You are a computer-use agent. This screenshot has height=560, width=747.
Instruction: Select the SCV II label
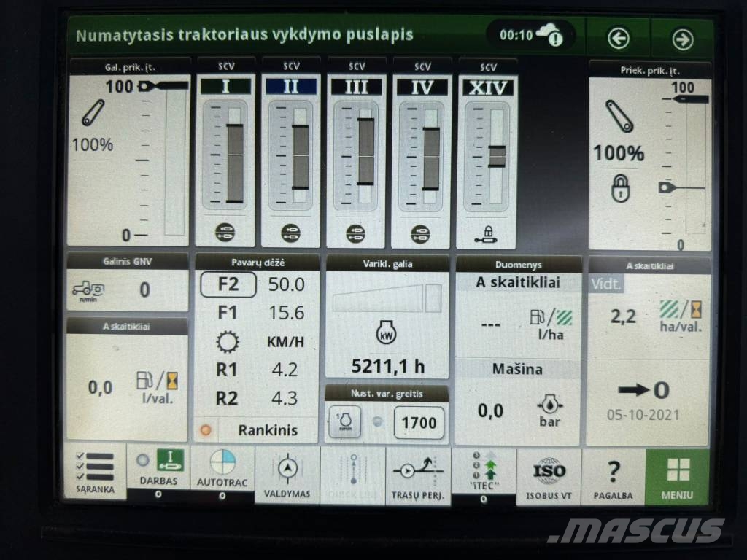(x=290, y=87)
